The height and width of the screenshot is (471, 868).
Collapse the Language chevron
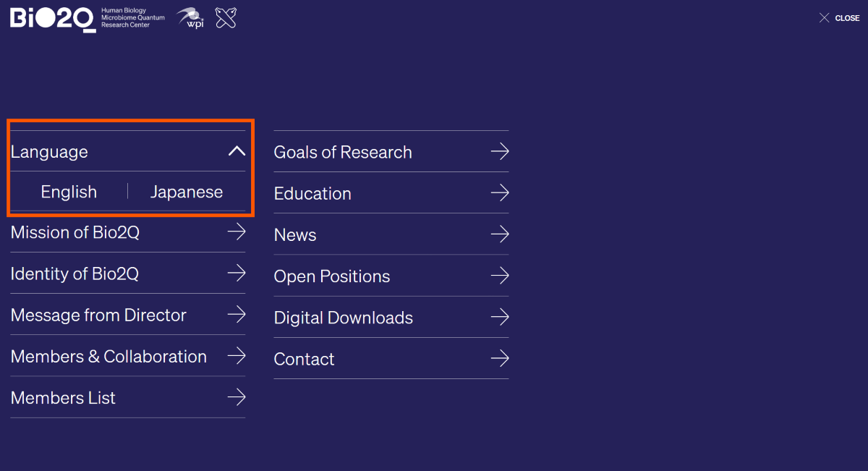tap(237, 151)
